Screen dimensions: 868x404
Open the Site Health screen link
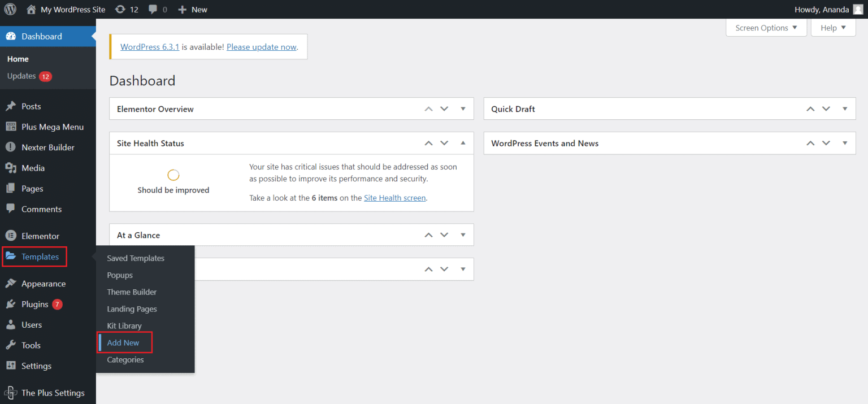point(394,198)
